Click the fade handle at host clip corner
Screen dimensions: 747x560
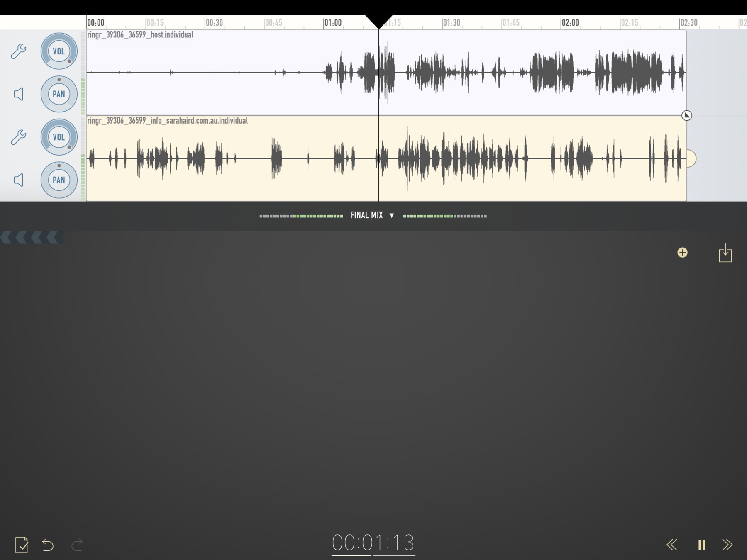(686, 115)
